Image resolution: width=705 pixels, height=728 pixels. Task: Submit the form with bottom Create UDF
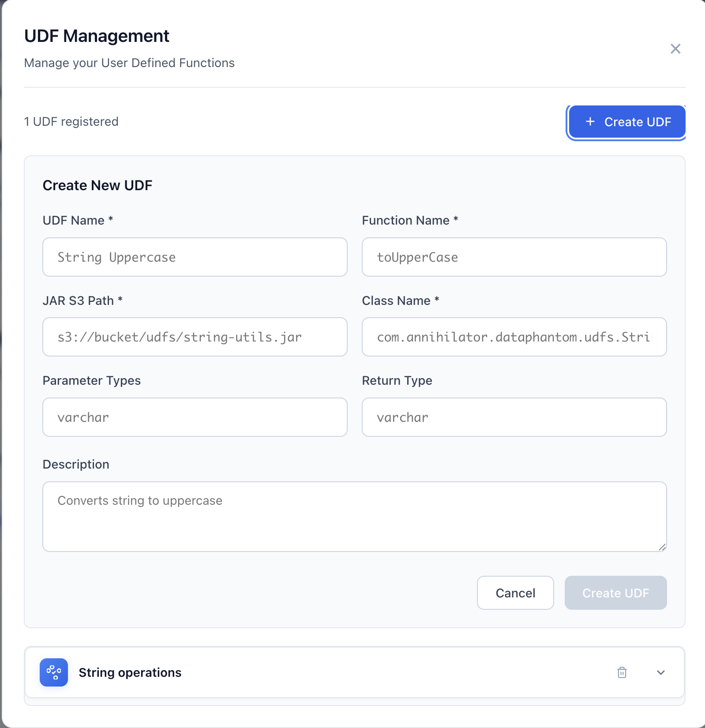coord(615,593)
